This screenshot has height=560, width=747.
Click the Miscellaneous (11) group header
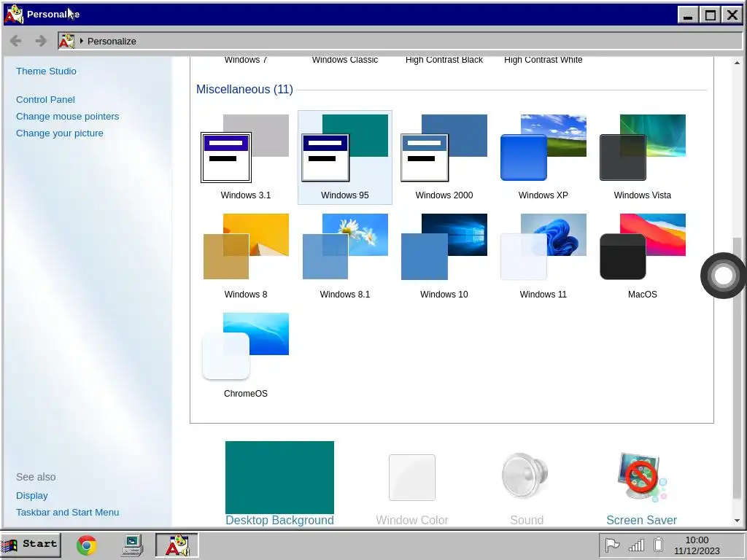[244, 89]
